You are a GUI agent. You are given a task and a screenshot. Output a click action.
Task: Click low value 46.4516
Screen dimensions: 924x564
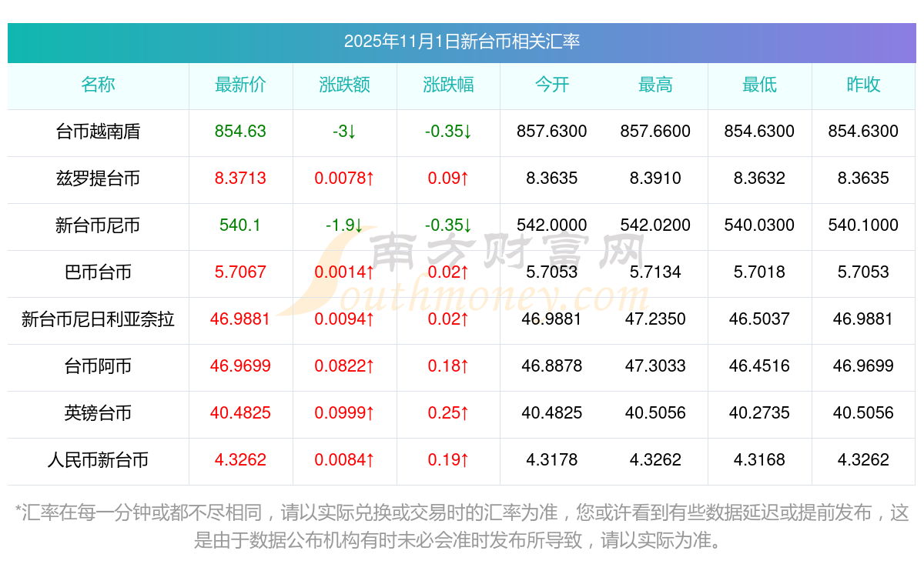759,366
